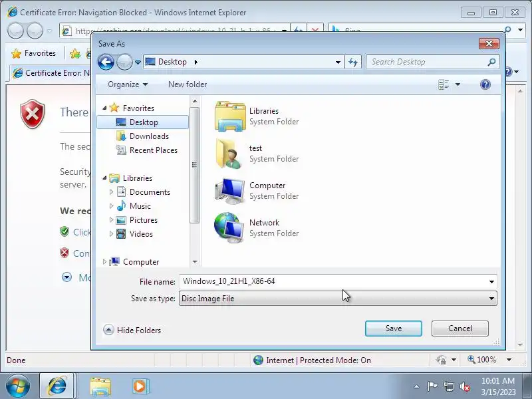Viewport: 532px width, 399px height.
Task: Collapse the Libraries tree group
Action: coord(104,178)
